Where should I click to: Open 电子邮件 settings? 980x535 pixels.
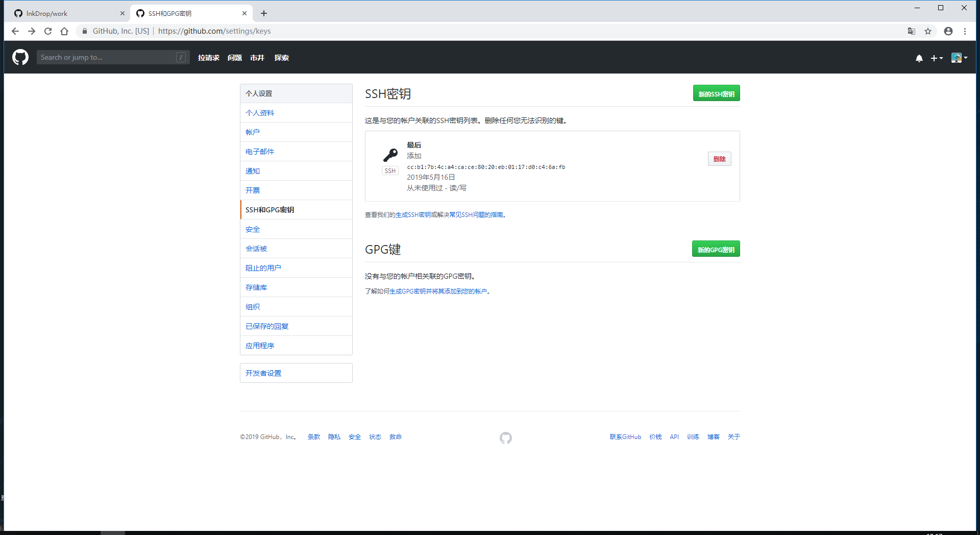pyautogui.click(x=296, y=152)
